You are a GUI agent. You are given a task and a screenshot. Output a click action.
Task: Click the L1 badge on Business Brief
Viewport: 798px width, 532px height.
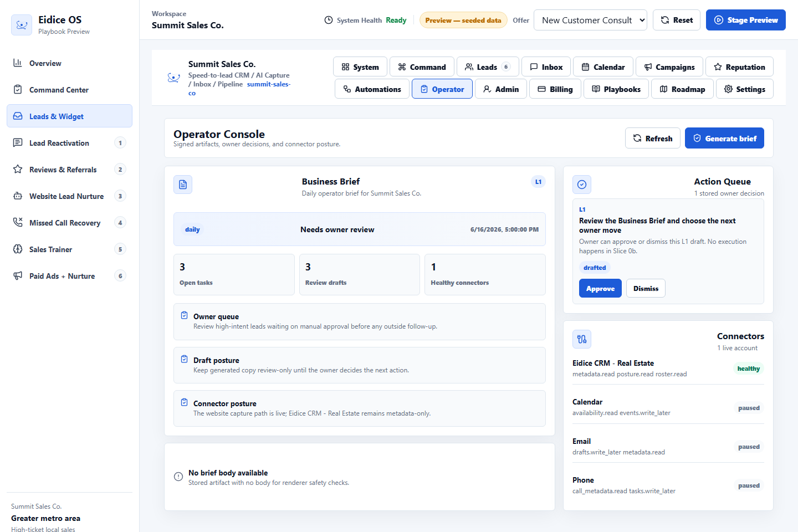coord(538,182)
